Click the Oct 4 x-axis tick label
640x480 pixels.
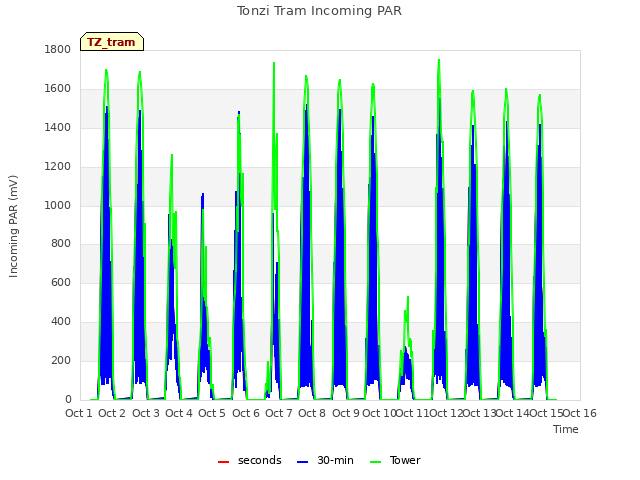tap(179, 413)
